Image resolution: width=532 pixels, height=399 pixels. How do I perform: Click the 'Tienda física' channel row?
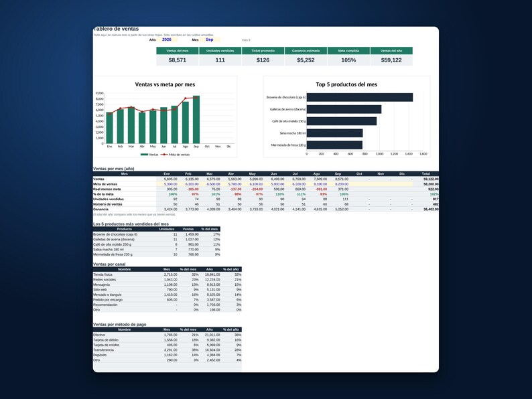[x=168, y=274]
